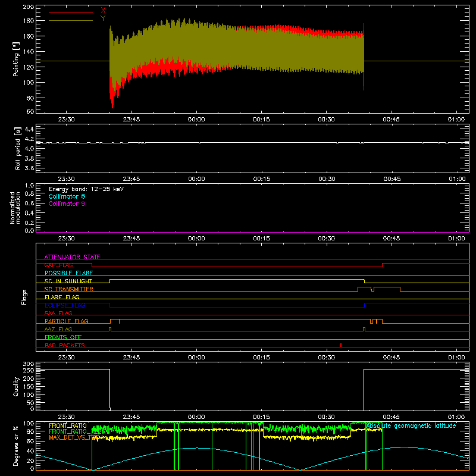The width and height of the screenshot is (476, 476).
Task: Click the ATTENUATOR_STATE flag label
Action: tap(72, 257)
